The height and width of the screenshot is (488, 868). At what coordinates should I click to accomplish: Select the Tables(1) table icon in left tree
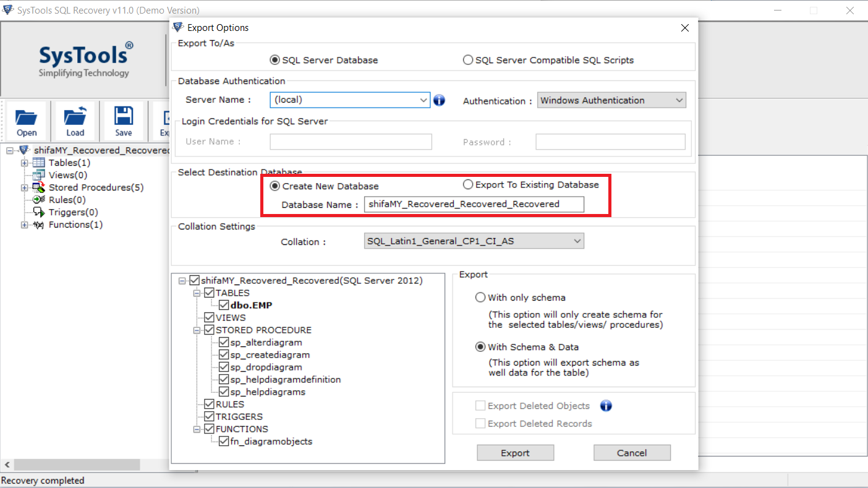[38, 163]
